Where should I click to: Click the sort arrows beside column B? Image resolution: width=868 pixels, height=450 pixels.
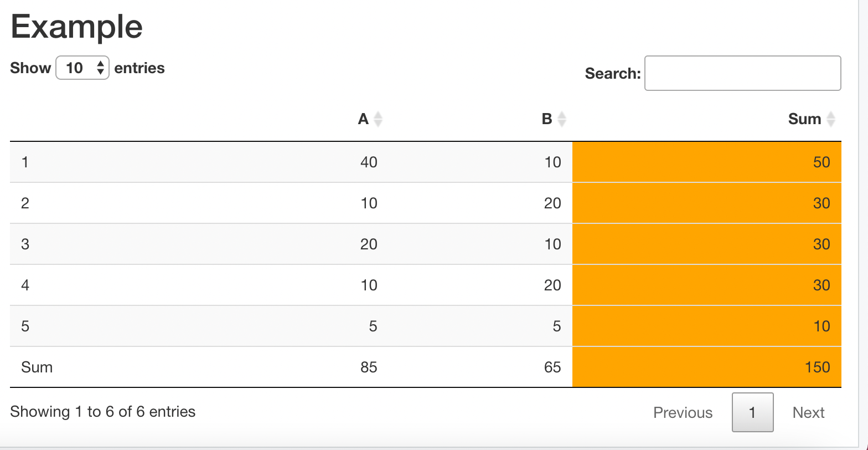(x=562, y=119)
